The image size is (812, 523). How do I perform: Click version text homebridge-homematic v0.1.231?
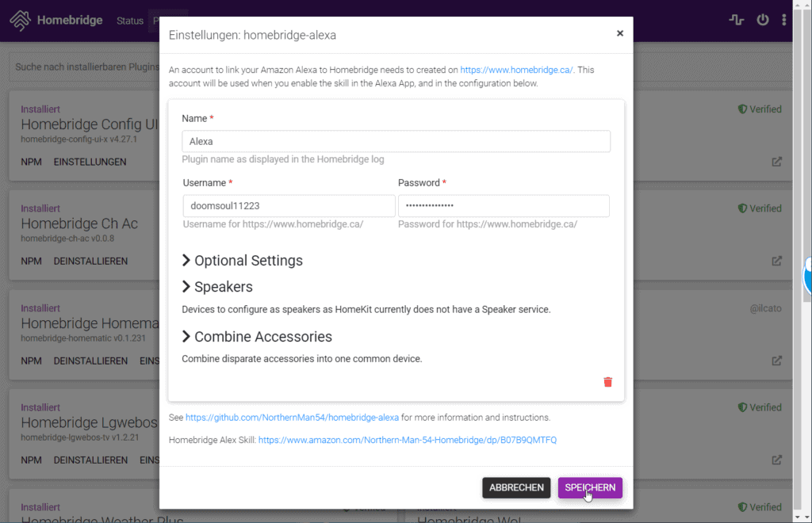tap(82, 338)
